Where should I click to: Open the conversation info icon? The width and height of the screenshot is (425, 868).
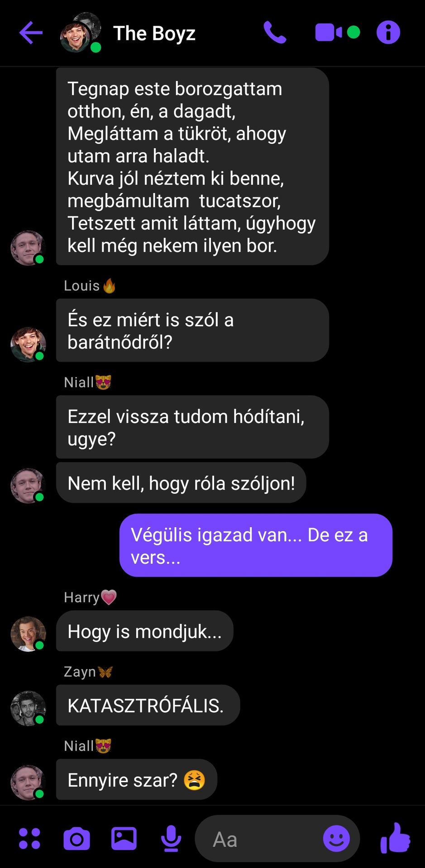pos(388,33)
